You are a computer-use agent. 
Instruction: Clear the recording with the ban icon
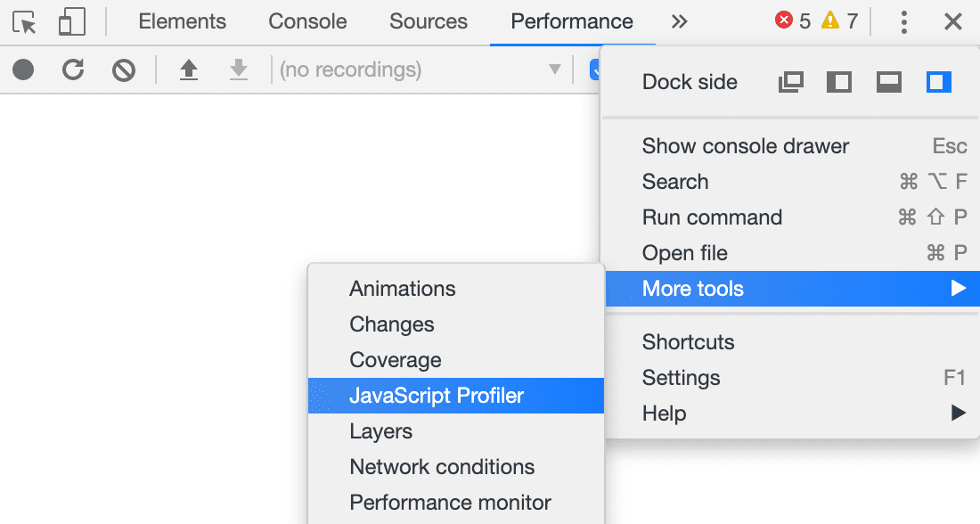[x=124, y=70]
